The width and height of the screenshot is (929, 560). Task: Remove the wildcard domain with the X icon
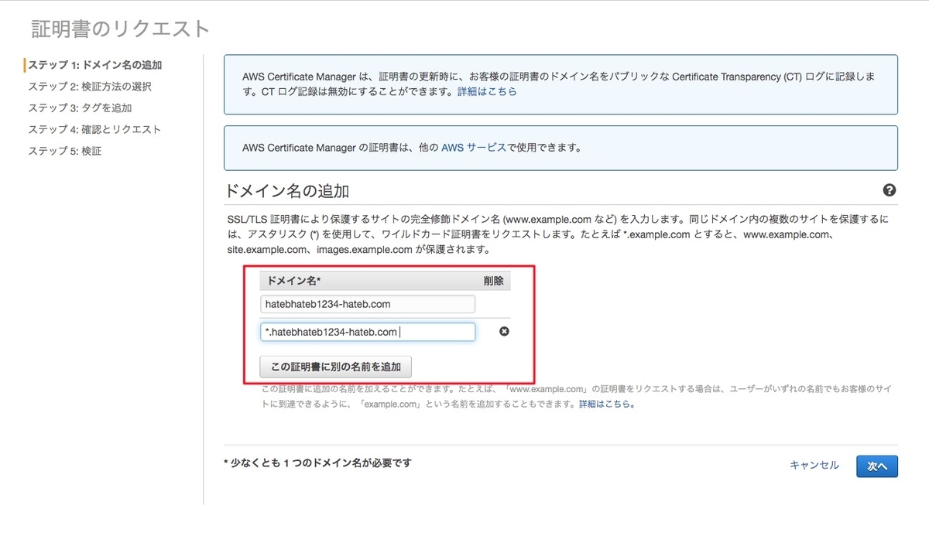click(x=504, y=332)
